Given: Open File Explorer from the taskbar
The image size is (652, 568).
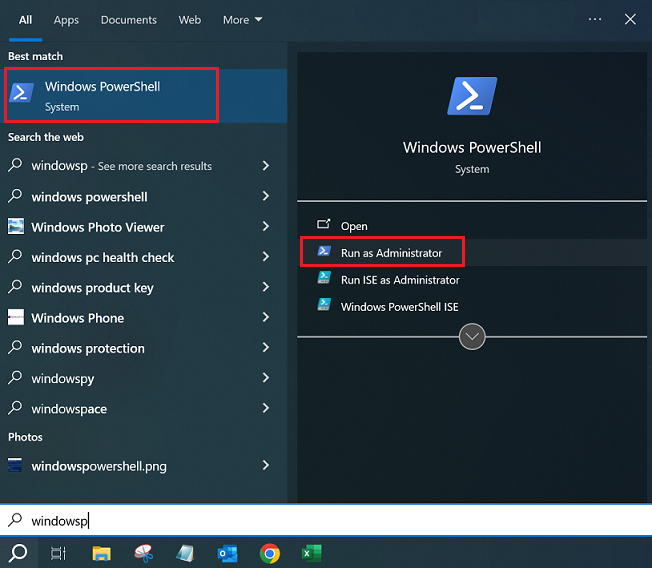Looking at the screenshot, I should [x=101, y=553].
